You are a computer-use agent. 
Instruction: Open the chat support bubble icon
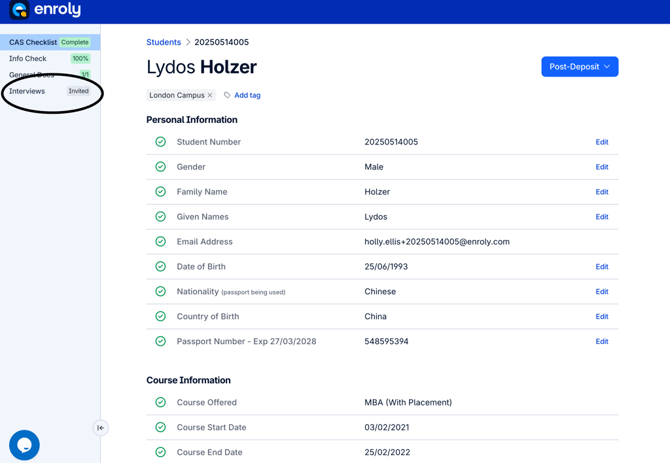pos(24,445)
